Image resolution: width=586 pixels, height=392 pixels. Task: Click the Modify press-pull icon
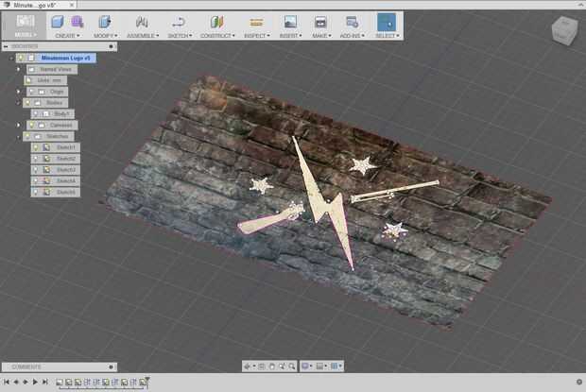105,22
